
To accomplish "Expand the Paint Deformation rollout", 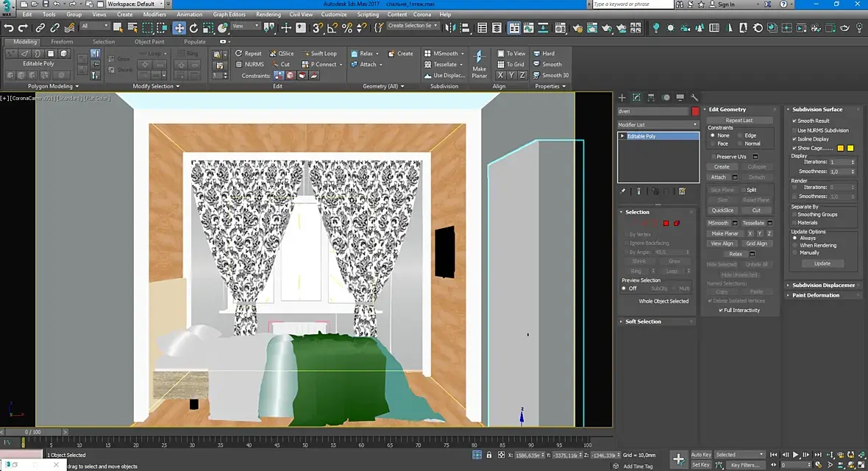I will tap(815, 295).
